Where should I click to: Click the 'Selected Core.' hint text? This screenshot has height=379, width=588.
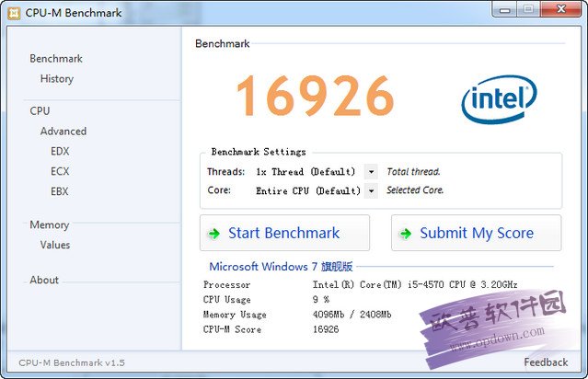[415, 190]
